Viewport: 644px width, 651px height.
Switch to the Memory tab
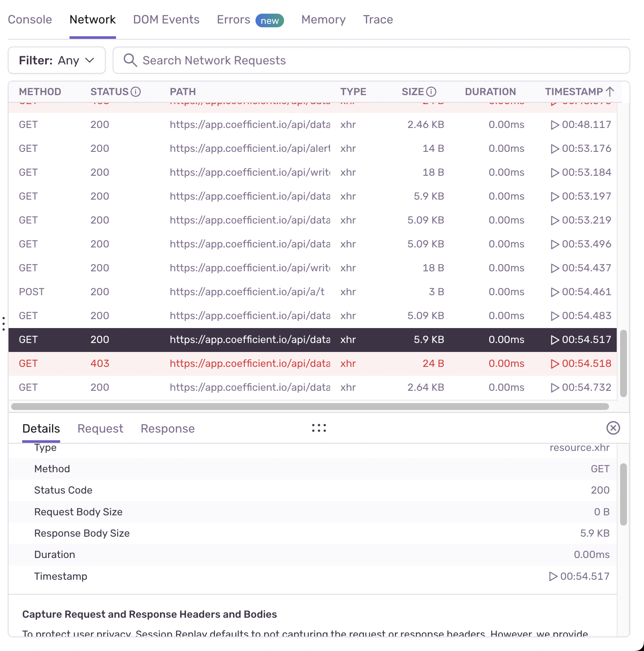coord(323,19)
